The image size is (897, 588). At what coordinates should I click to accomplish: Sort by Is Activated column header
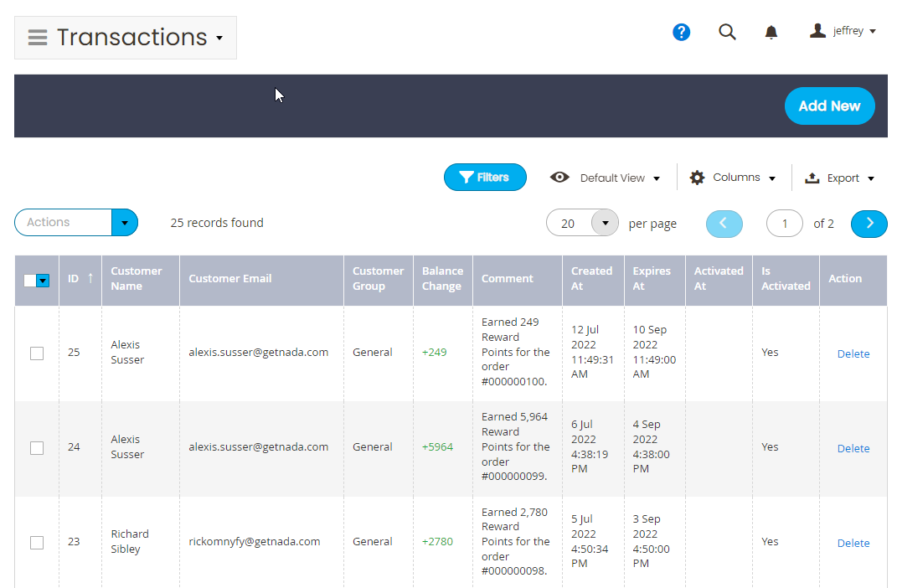click(786, 279)
